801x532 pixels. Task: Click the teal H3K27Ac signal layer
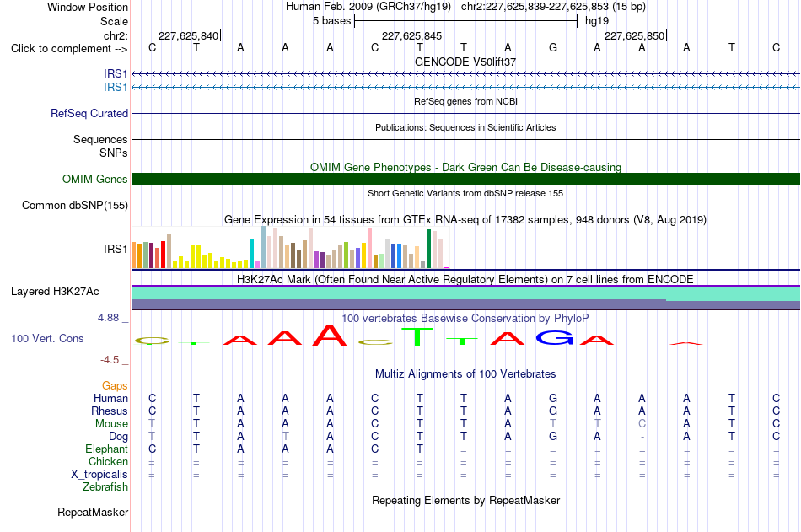coord(465,293)
